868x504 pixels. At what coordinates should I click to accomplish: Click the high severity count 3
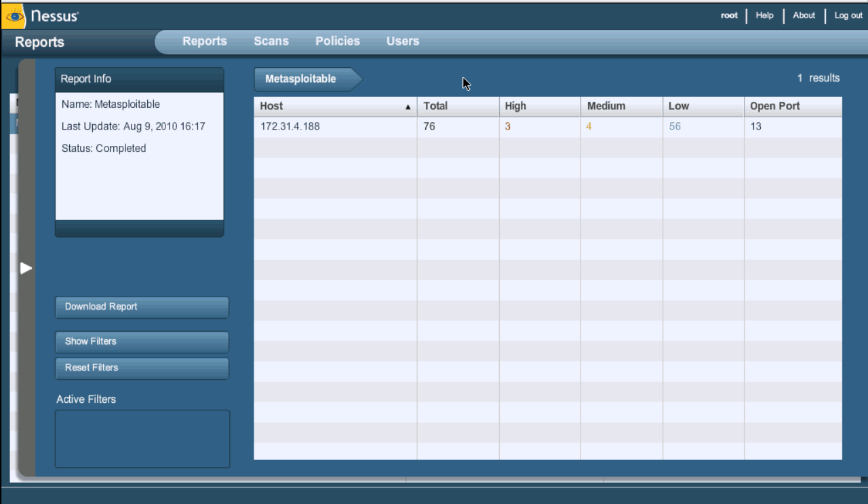click(x=508, y=127)
